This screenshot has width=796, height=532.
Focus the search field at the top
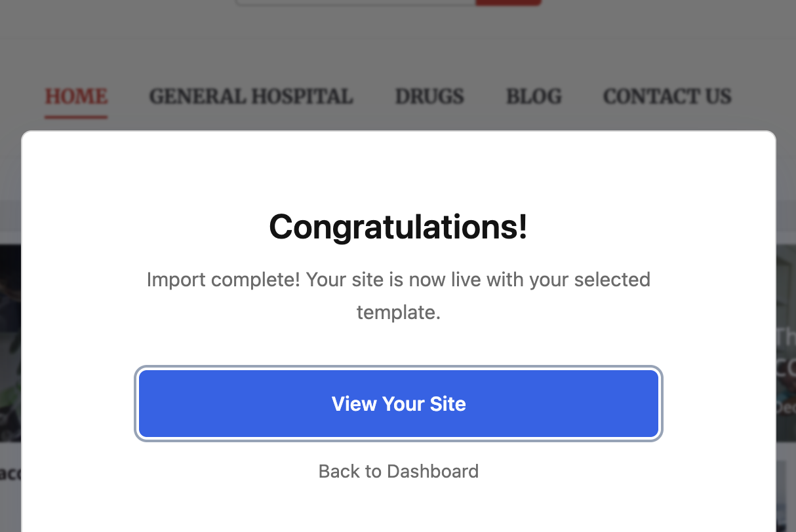(355, 3)
